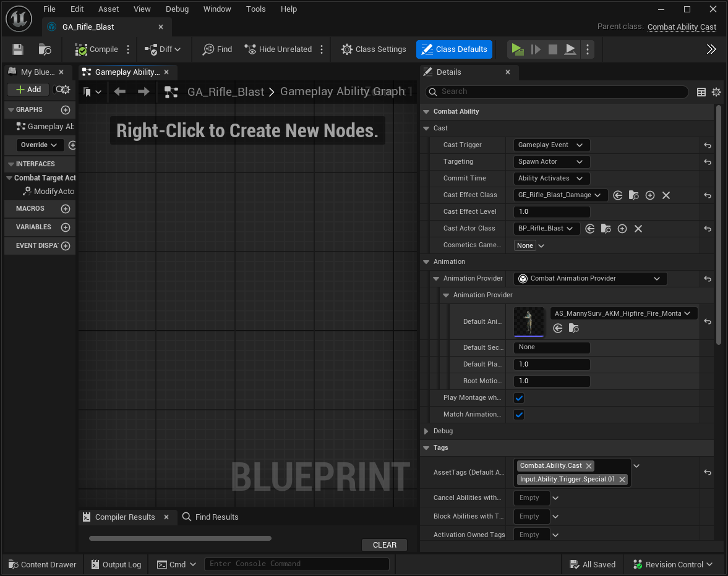The height and width of the screenshot is (576, 728).
Task: Open the Asset menu
Action: coord(108,9)
